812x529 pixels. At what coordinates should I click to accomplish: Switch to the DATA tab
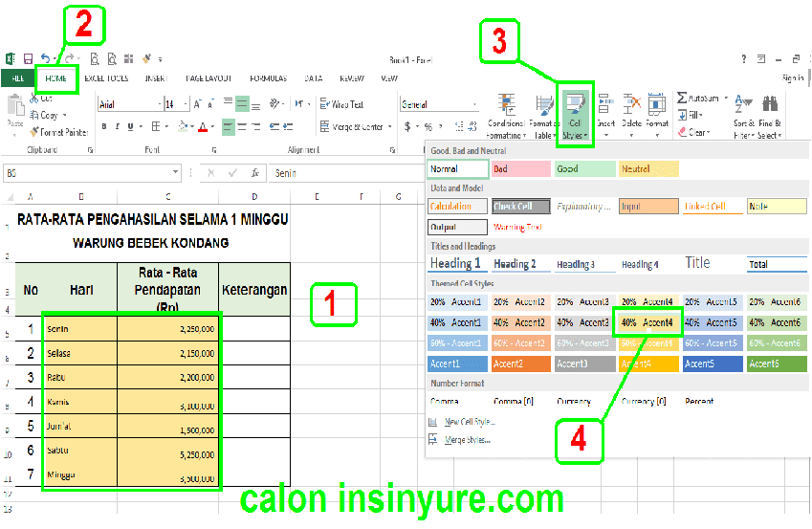[314, 78]
